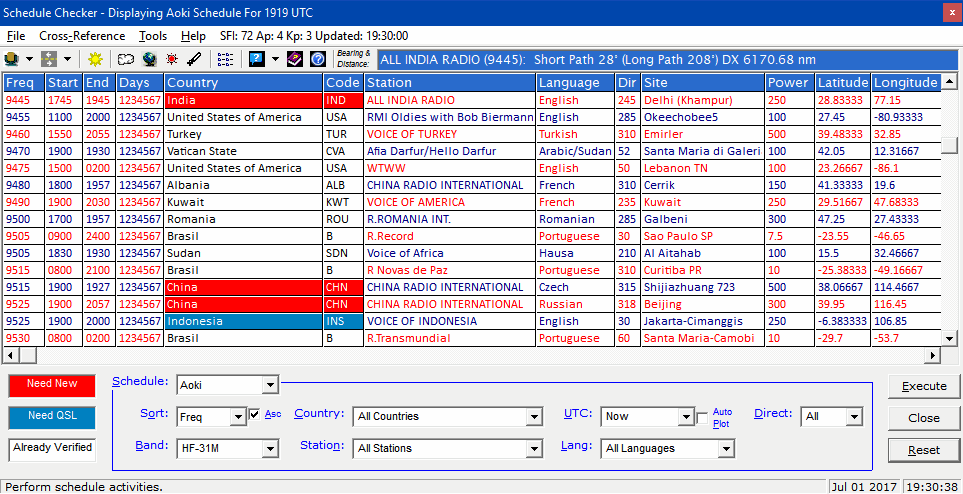Click the radio receiver toolbar icon

(x=12, y=59)
